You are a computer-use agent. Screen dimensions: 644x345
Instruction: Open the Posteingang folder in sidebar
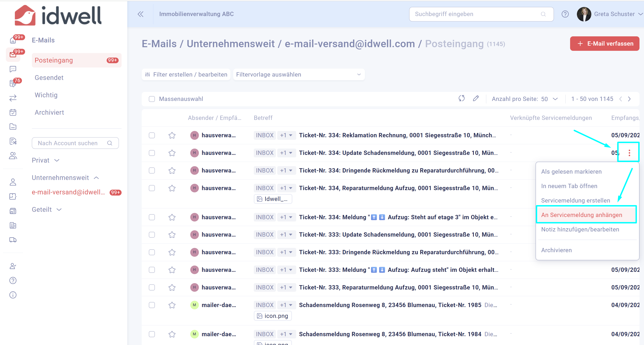point(77,60)
